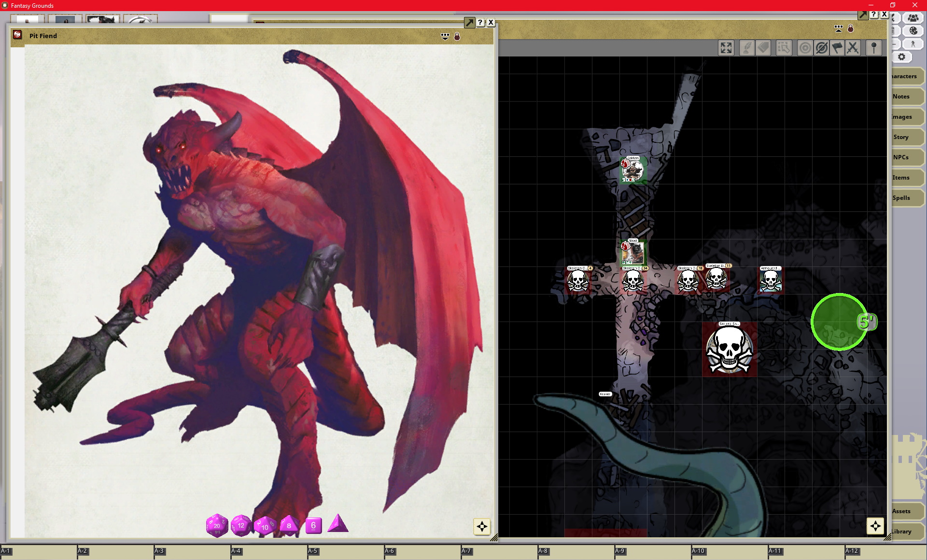This screenshot has height=560, width=927.
Task: Select the large skull token on map
Action: click(730, 349)
